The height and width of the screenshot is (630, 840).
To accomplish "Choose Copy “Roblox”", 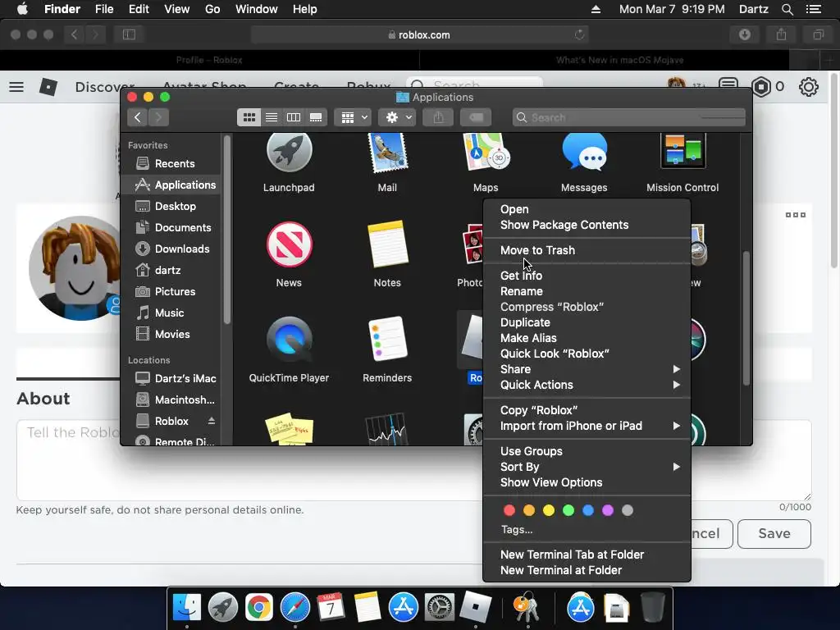I will 587,410.
